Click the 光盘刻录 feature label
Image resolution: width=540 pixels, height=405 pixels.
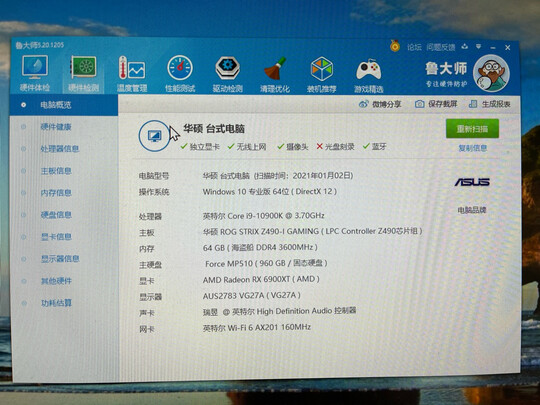coord(340,147)
